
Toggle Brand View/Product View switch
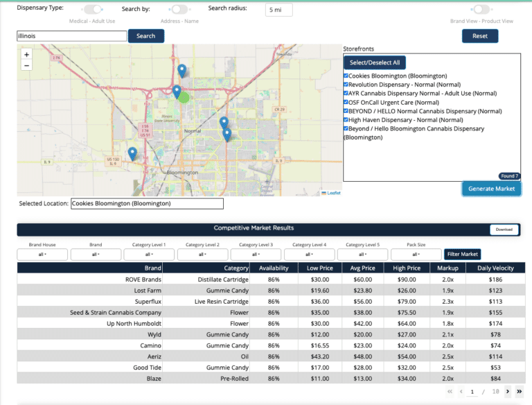pyautogui.click(x=481, y=9)
